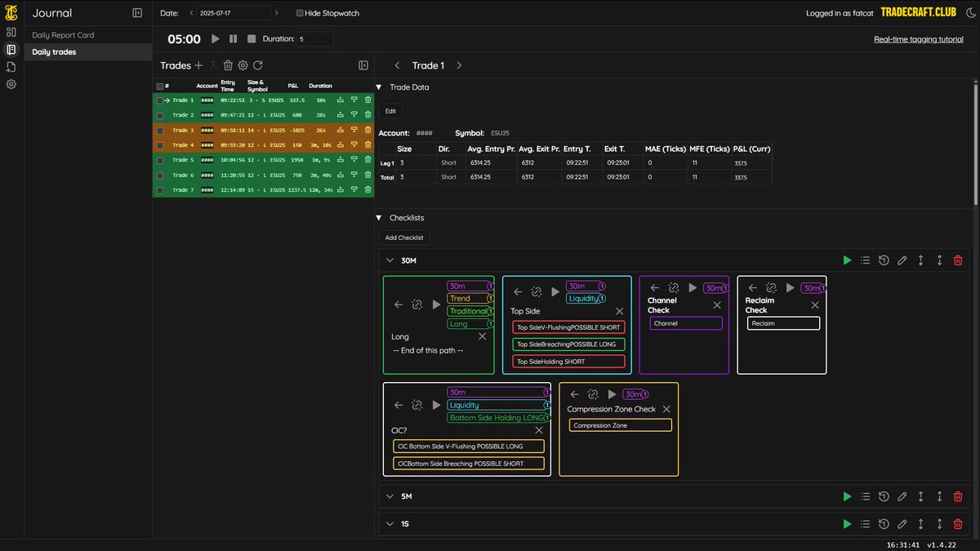This screenshot has width=980, height=551.
Task: Check the Trade 5 checkbox
Action: [x=160, y=160]
